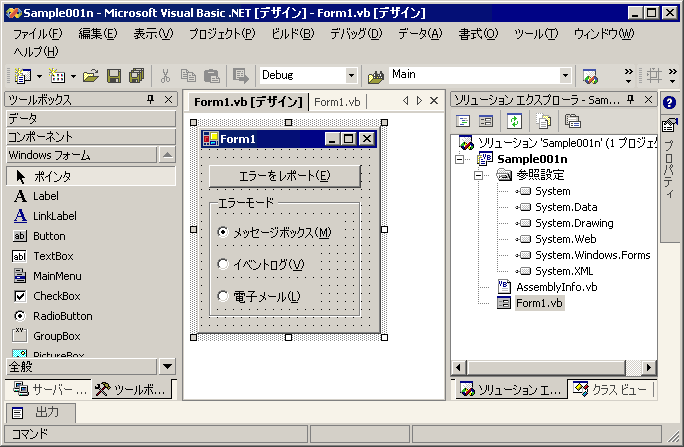Screen dimensions: 684x447
Task: Select the LinkLabel control in toolbox
Action: (91, 216)
